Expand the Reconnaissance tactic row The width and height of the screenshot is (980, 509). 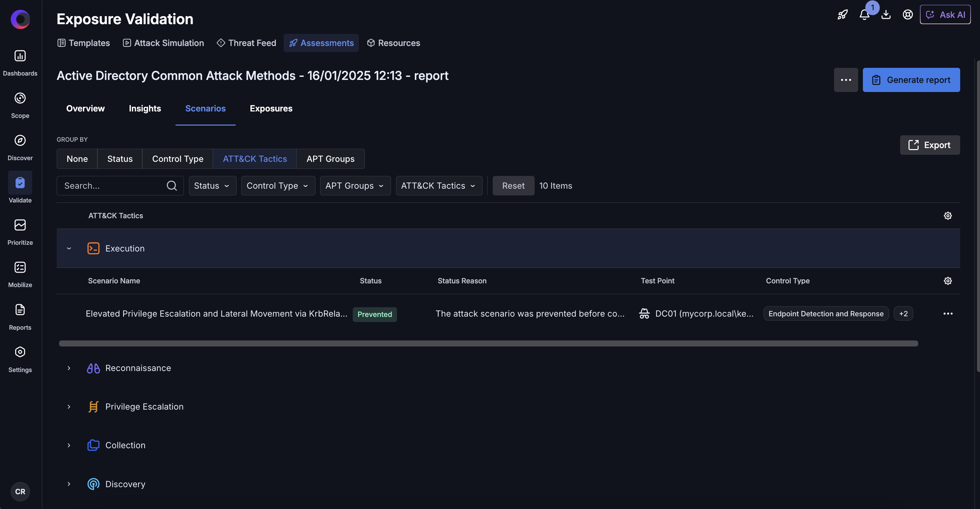pos(69,368)
